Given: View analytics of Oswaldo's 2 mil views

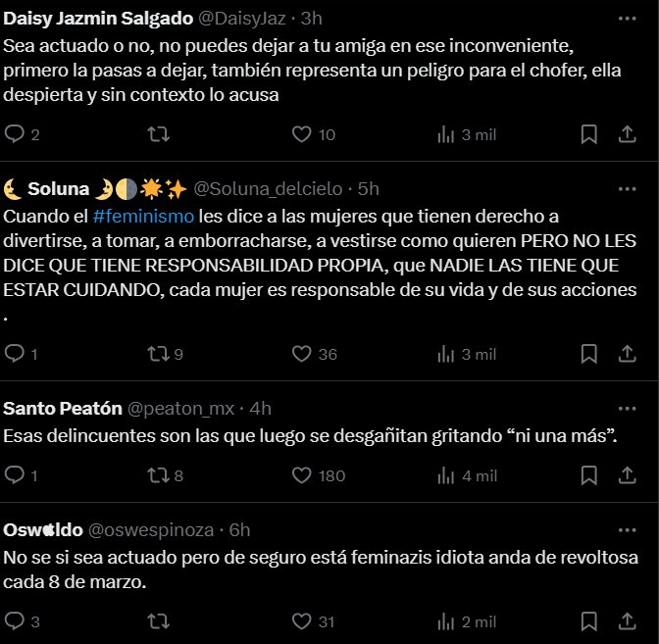Looking at the screenshot, I should pyautogui.click(x=467, y=621).
